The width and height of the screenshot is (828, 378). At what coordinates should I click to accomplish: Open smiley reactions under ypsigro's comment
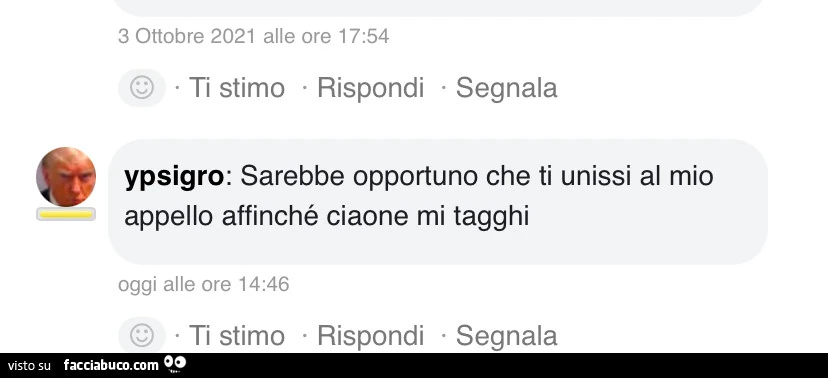142,335
